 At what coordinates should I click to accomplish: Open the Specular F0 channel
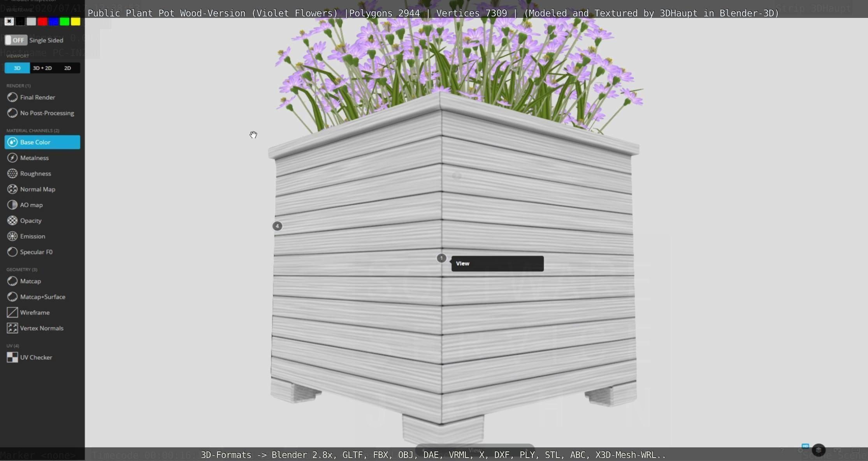42,252
